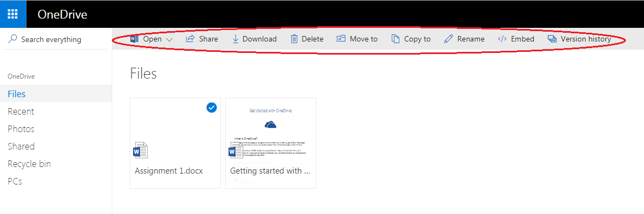This screenshot has width=644, height=214.
Task: Click the Open command label
Action: [x=152, y=39]
